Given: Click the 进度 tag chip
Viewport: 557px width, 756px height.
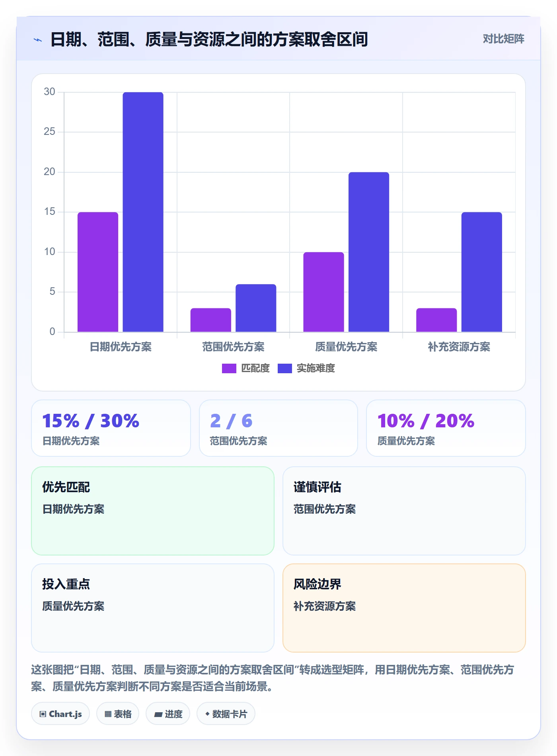Looking at the screenshot, I should 168,714.
